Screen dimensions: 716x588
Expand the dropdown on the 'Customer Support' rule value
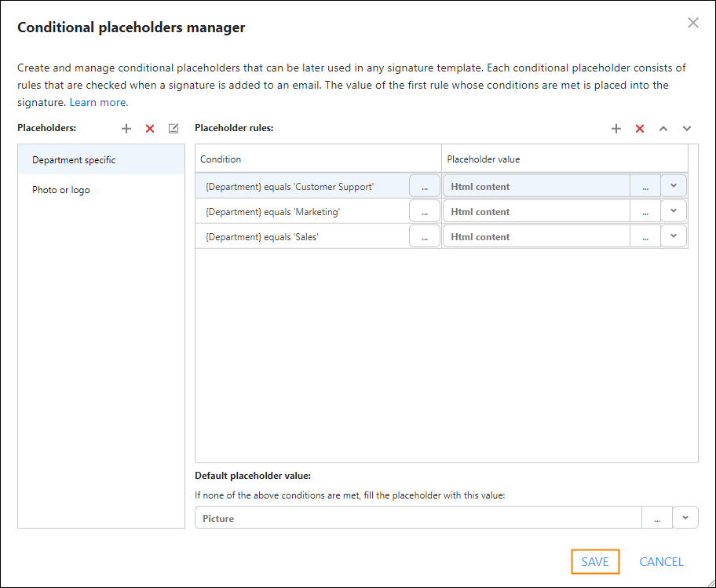[x=674, y=185]
